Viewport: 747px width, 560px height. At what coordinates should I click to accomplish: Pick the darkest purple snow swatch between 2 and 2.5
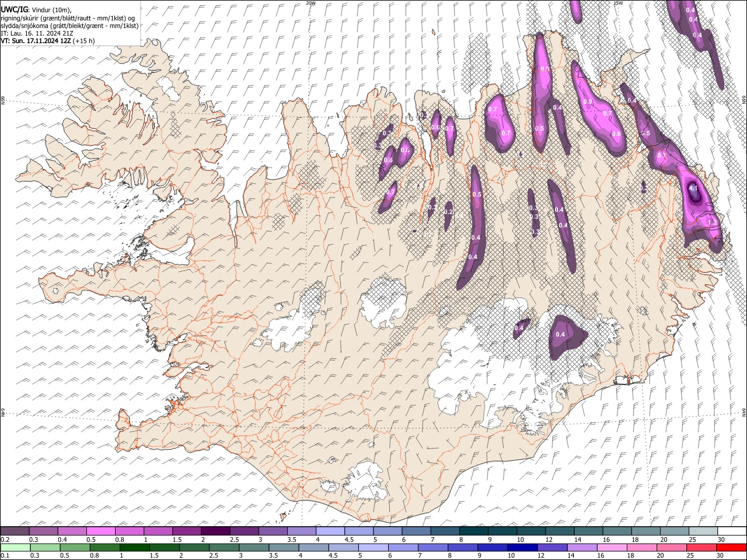coord(215,531)
